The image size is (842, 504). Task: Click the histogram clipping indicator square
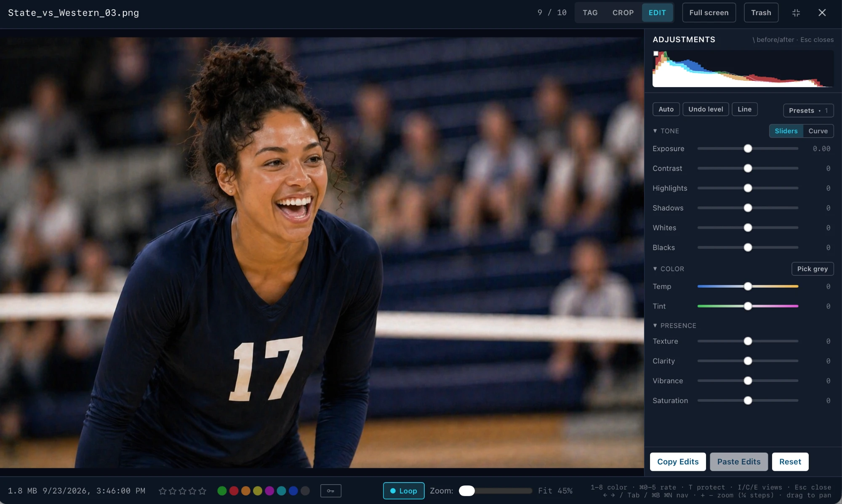click(x=655, y=53)
